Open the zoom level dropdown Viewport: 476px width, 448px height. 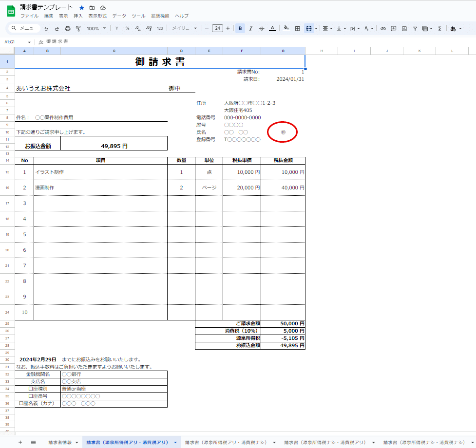[x=96, y=29]
